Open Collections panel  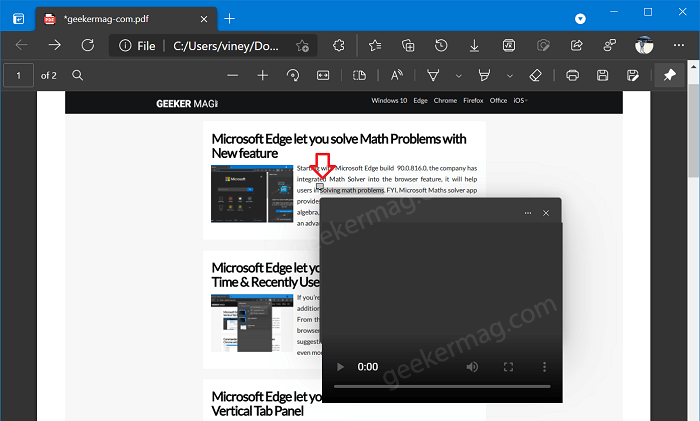(x=408, y=45)
